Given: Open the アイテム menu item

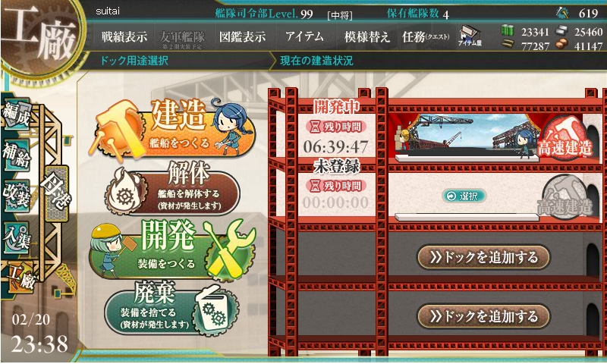Looking at the screenshot, I should [305, 36].
